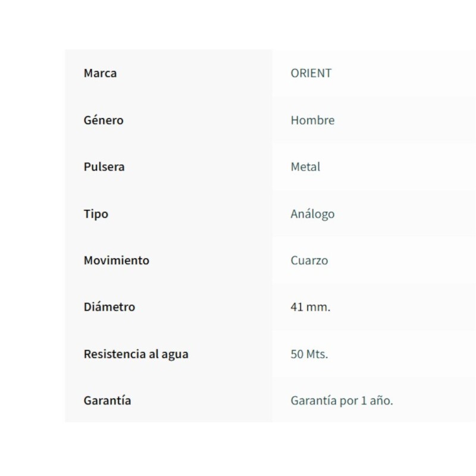Click the Diámetro label
The width and height of the screenshot is (476, 476).
[x=109, y=306]
